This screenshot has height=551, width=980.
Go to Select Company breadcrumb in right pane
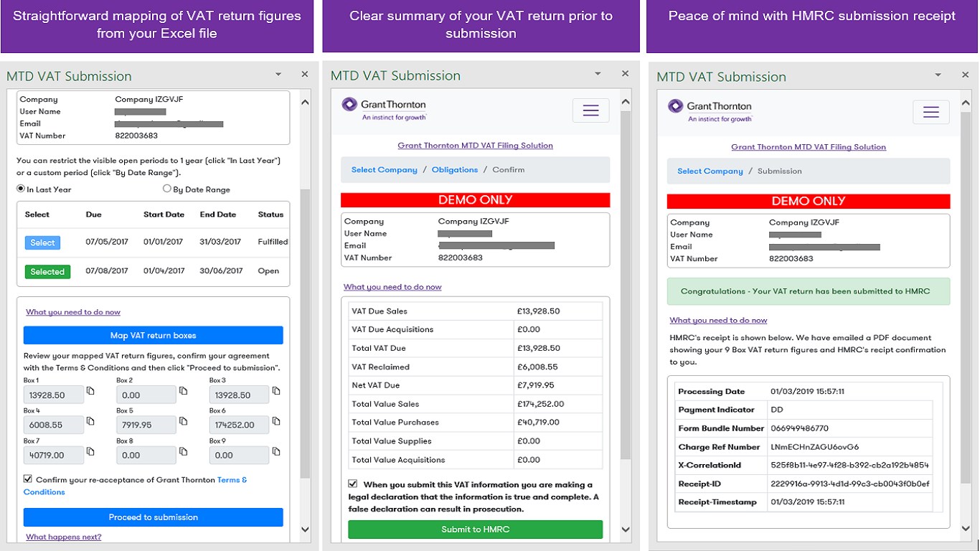click(710, 171)
